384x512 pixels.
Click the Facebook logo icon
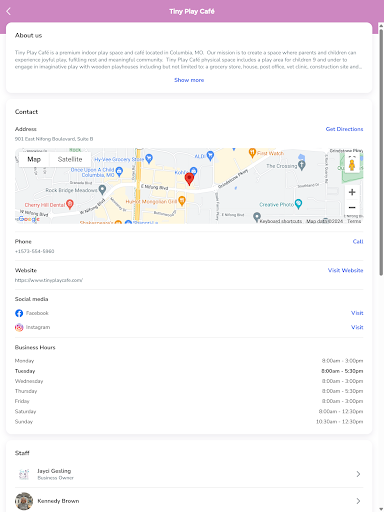19,313
